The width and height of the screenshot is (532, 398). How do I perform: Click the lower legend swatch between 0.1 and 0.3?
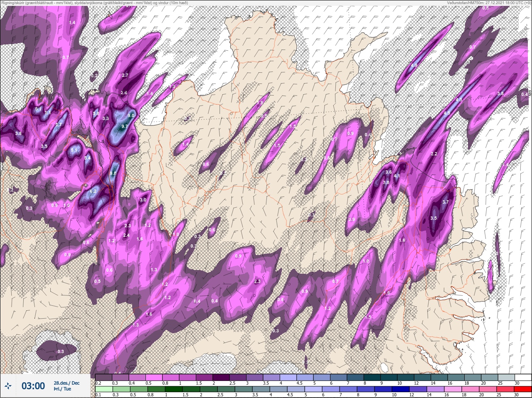[x=104, y=389]
